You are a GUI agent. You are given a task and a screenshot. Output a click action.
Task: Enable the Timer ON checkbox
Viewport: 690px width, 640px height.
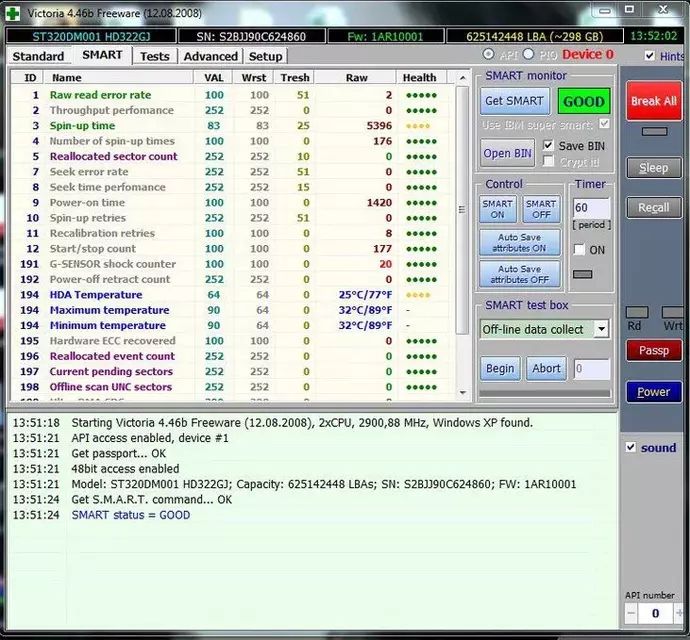point(579,250)
